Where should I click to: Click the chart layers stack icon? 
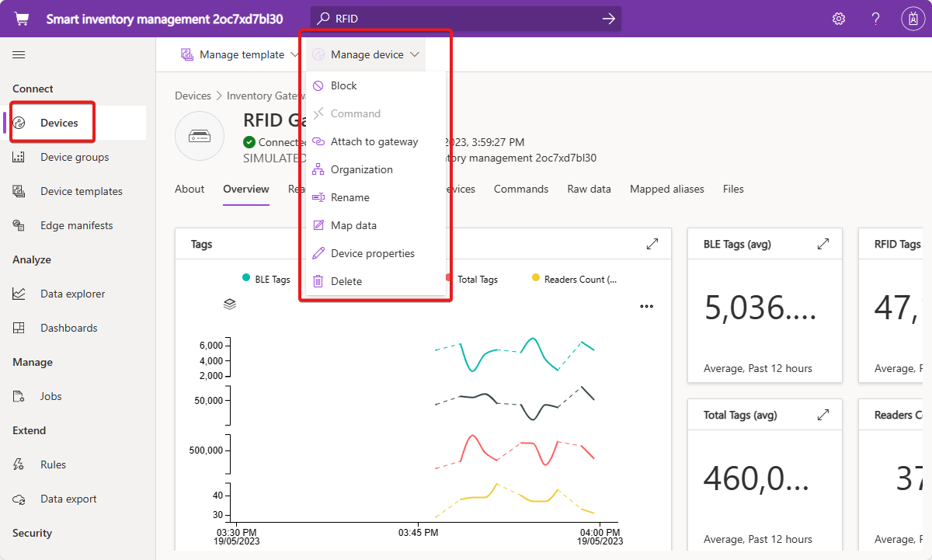pyautogui.click(x=229, y=304)
